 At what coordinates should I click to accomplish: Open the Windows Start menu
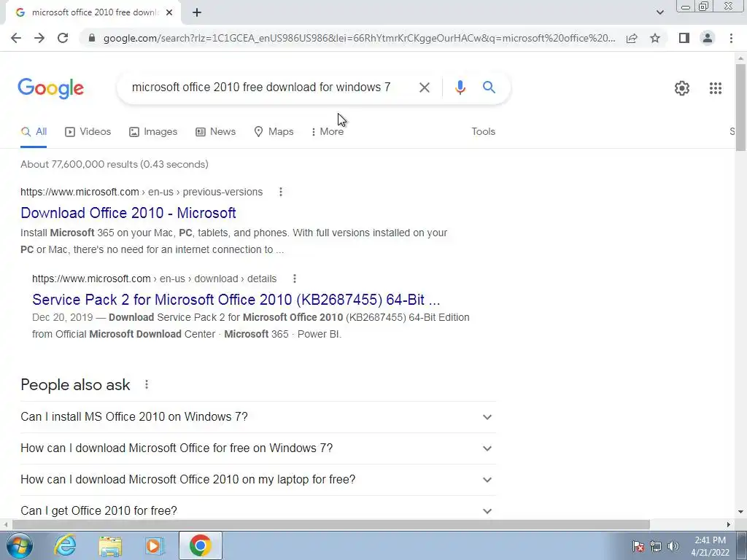point(20,545)
